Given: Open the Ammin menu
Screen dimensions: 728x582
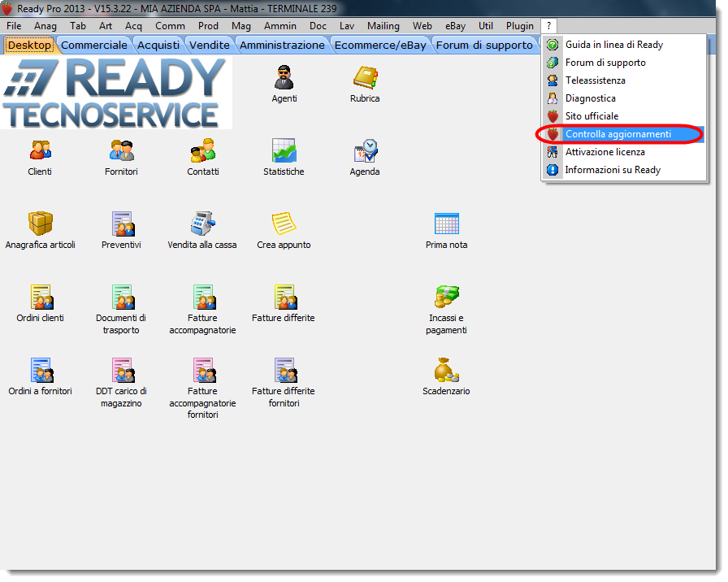Looking at the screenshot, I should [280, 26].
